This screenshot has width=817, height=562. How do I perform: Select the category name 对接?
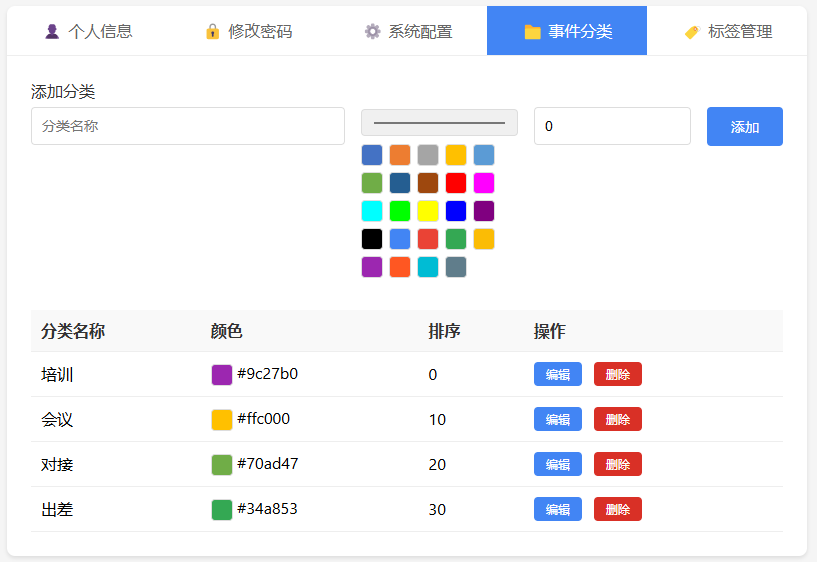57,465
